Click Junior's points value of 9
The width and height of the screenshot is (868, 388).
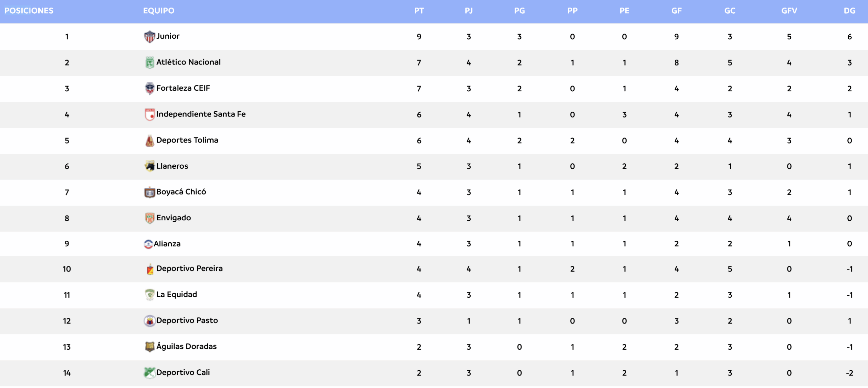click(x=419, y=37)
